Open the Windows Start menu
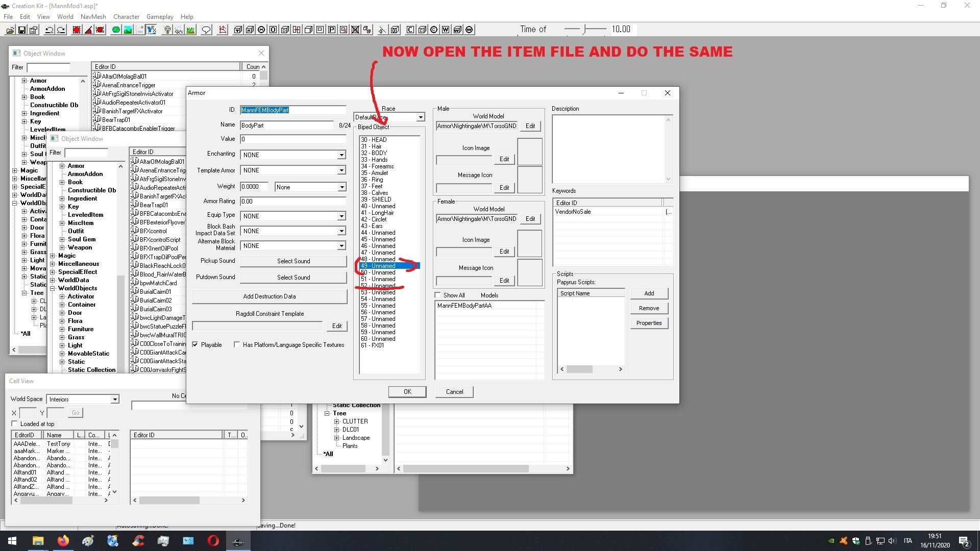This screenshot has height=551, width=980. pyautogui.click(x=12, y=541)
